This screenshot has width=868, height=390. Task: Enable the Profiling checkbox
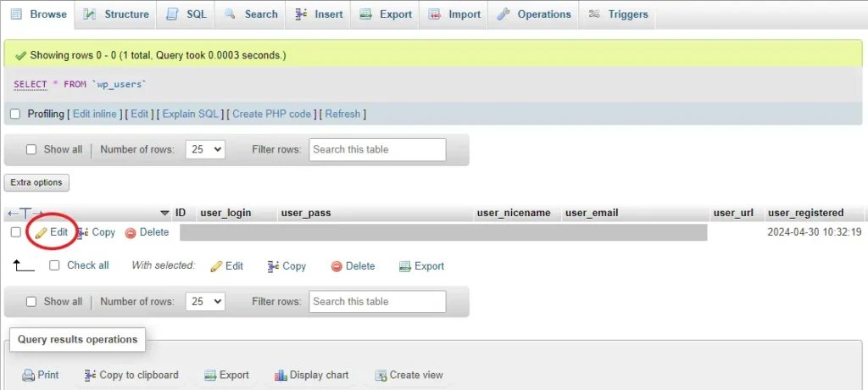point(15,114)
